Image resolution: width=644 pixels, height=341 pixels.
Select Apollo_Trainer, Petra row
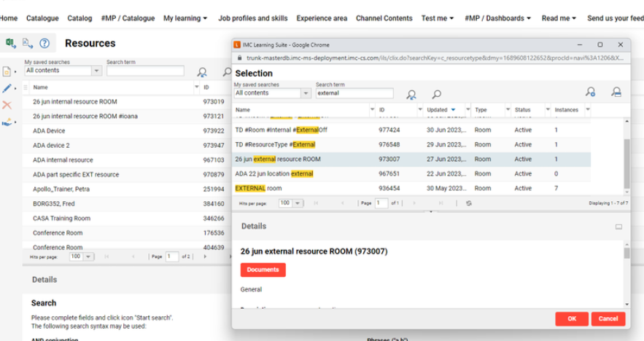point(128,189)
